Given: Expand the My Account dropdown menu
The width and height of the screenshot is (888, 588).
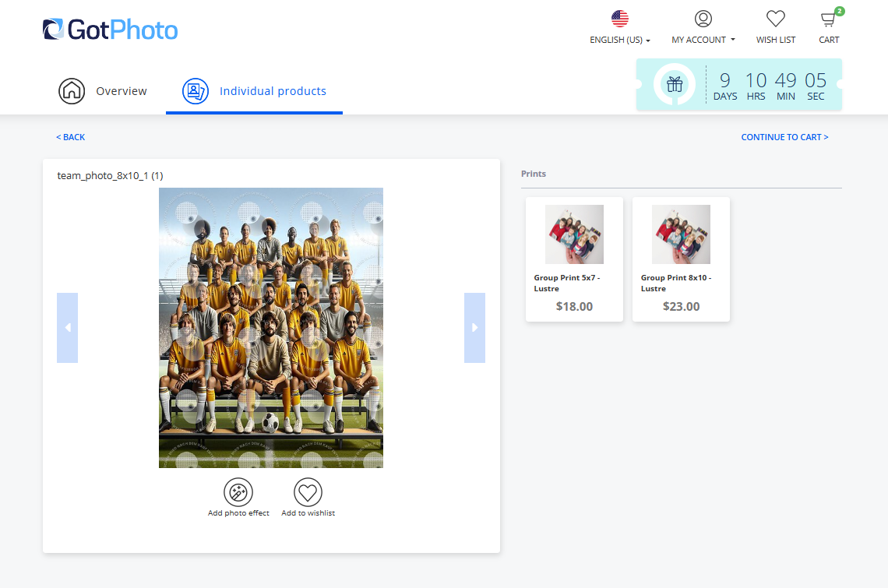Looking at the screenshot, I should tap(703, 40).
